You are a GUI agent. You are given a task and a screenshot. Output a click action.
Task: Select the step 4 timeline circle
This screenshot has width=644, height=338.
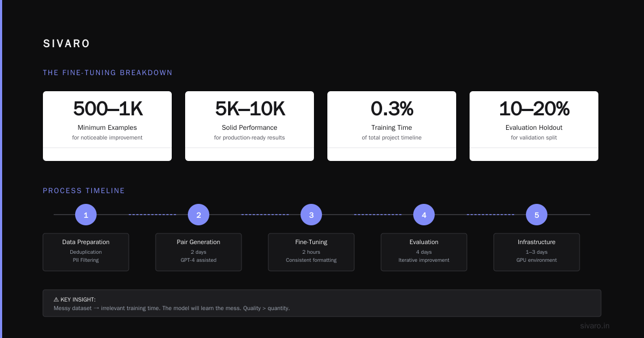(424, 215)
